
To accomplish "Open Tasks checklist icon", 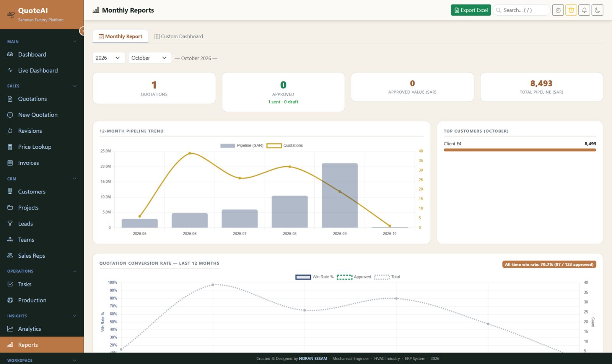I will [10, 284].
